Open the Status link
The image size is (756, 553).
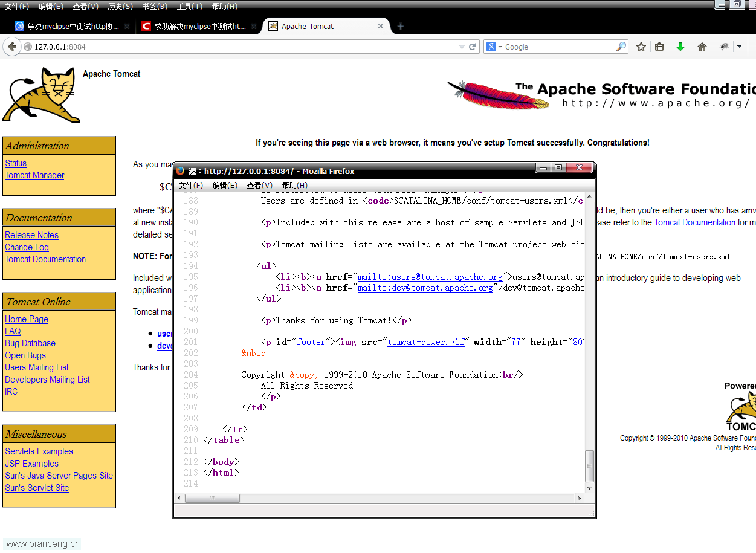click(x=16, y=163)
